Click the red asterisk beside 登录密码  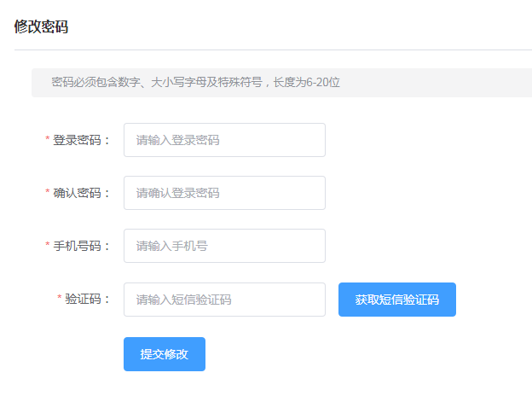(48, 140)
